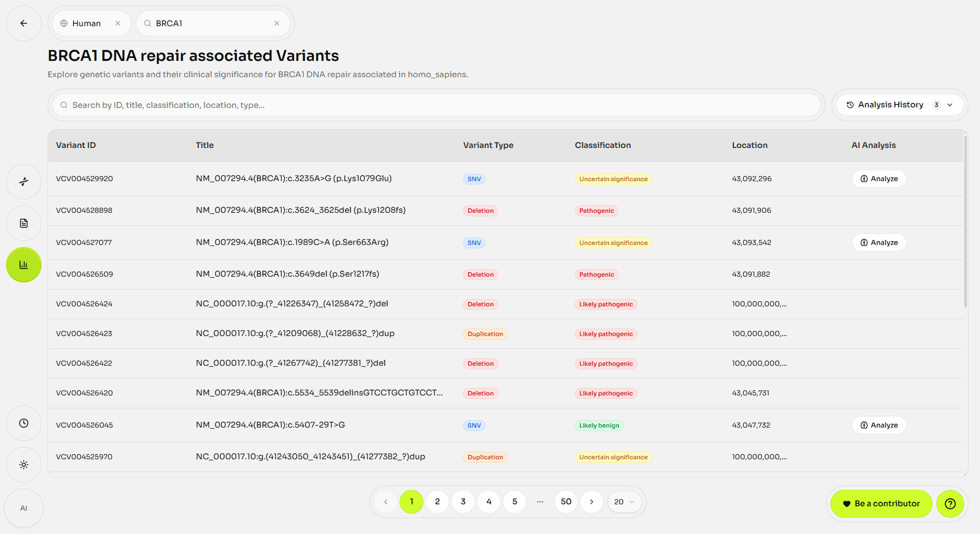Click the help question mark icon
This screenshot has width=980, height=534.
[x=950, y=503]
